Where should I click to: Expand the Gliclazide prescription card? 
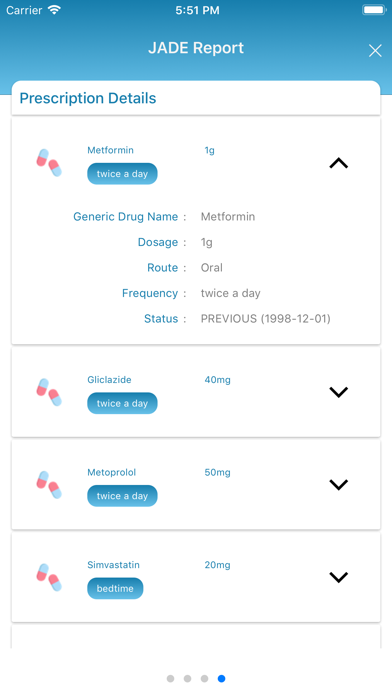(x=339, y=392)
